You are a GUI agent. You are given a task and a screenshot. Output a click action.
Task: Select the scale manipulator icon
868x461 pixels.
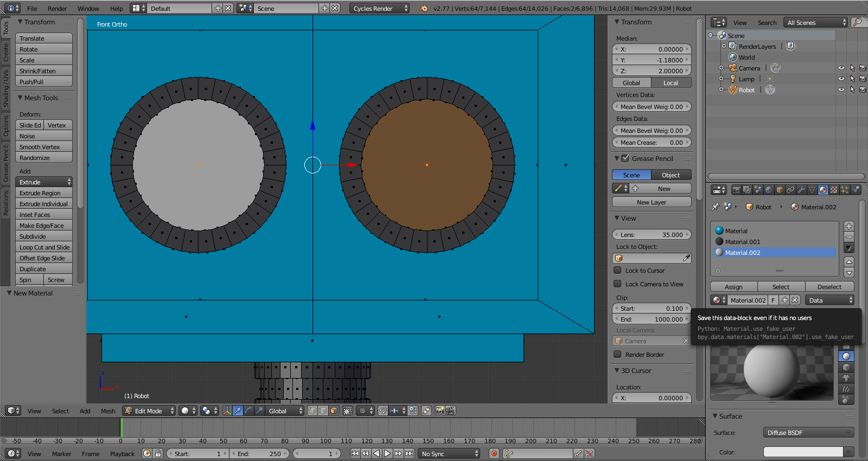[x=259, y=411]
